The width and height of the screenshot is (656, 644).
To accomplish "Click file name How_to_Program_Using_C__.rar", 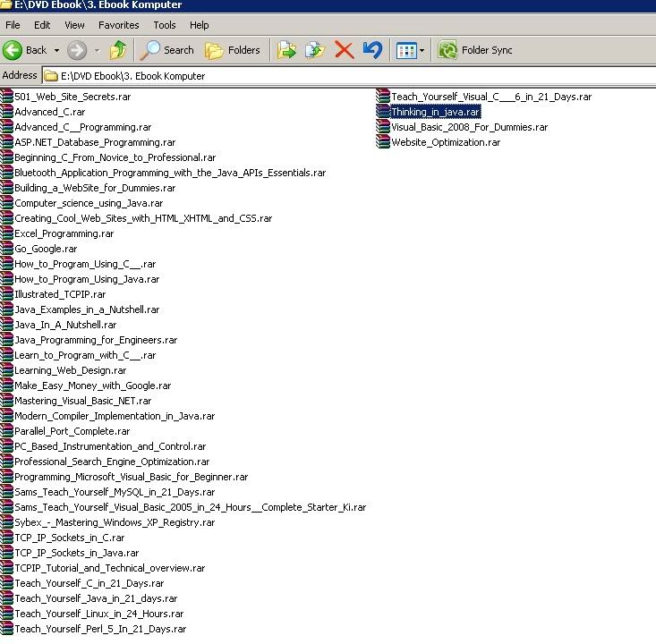I will click(85, 264).
